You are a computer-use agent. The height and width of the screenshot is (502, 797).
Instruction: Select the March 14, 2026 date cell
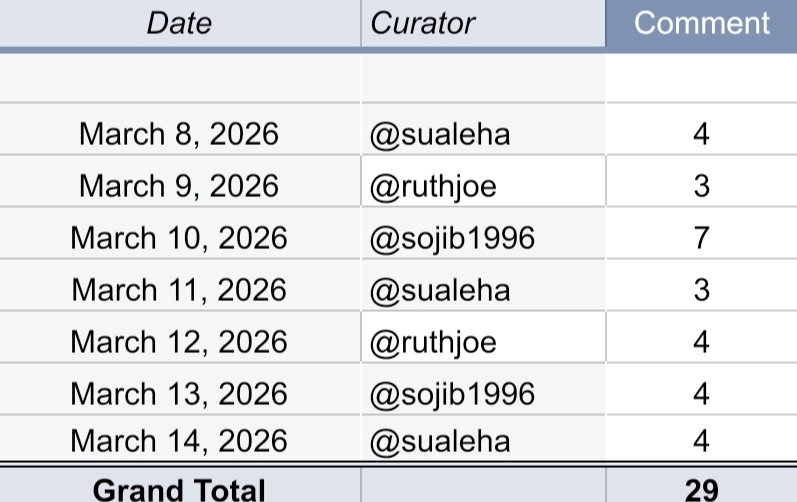click(179, 440)
